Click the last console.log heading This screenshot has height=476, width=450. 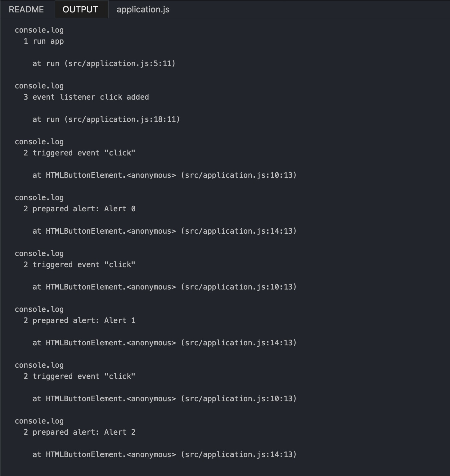pos(39,421)
